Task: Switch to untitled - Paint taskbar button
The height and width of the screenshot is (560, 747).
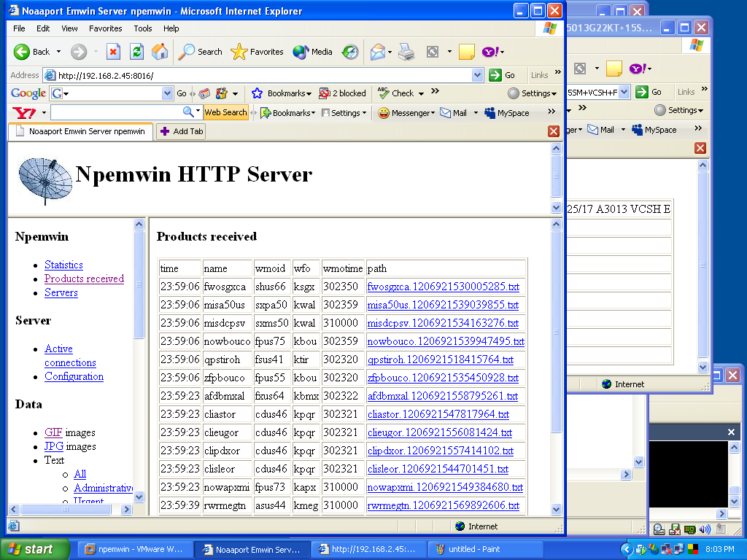Action: tap(485, 549)
